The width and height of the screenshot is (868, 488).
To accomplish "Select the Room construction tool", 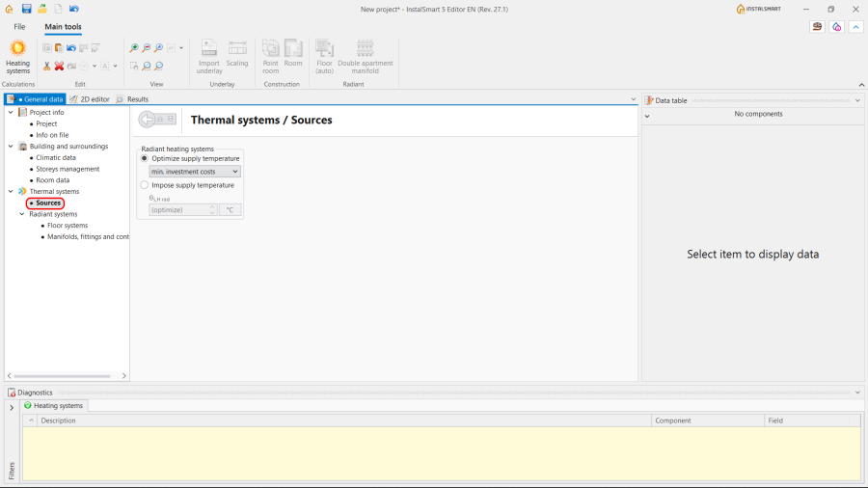I will pos(293,53).
